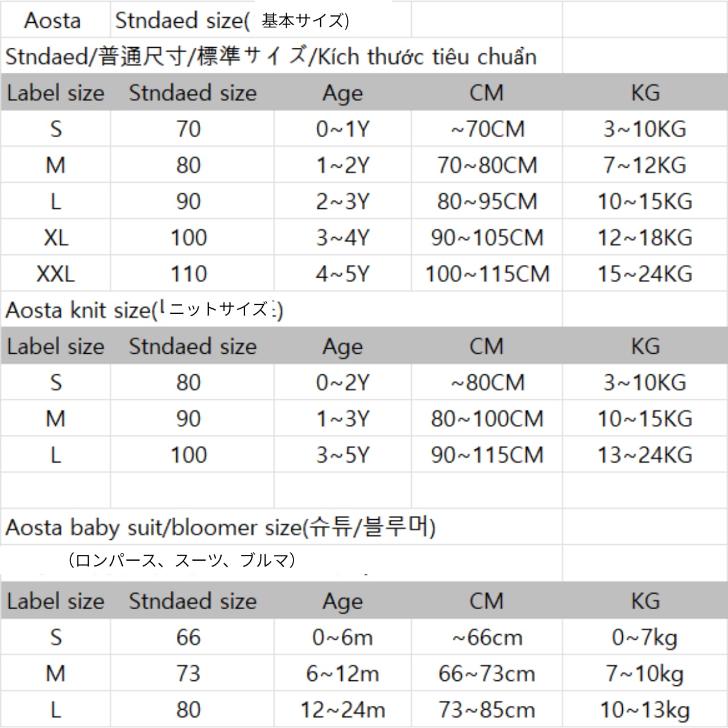Viewport: 728px width, 728px height.
Task: Select the Aosta knit size heading
Action: tap(144, 311)
